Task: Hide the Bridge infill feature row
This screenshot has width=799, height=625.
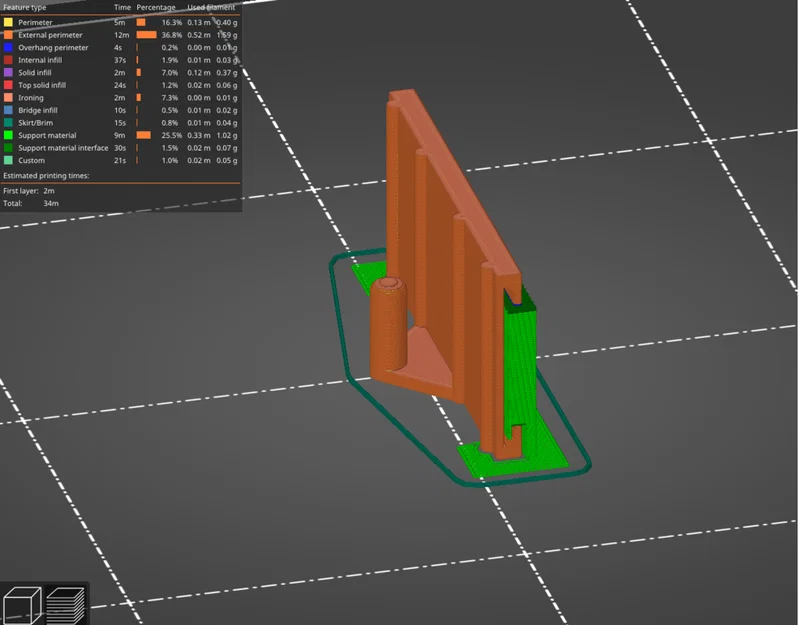Action: point(121,110)
